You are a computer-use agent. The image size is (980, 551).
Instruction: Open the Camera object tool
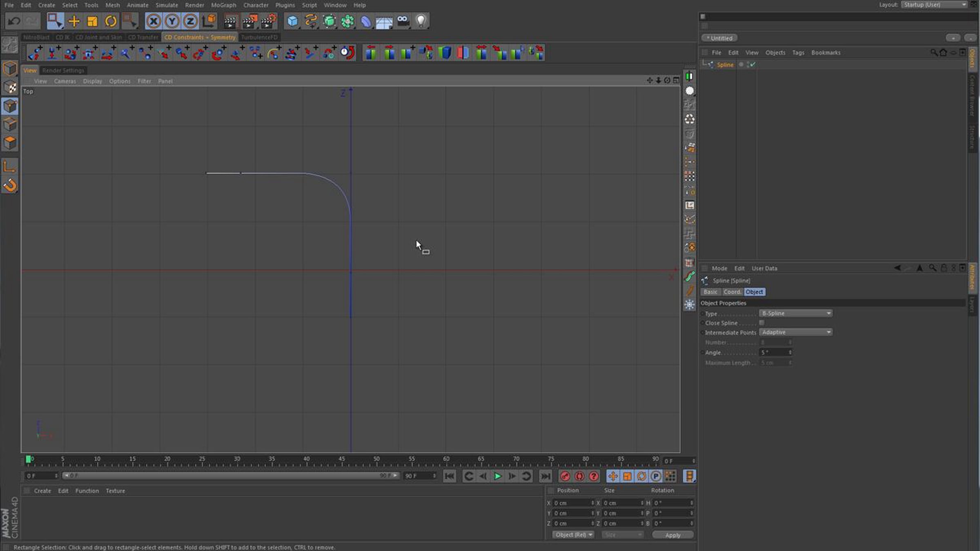coord(403,21)
